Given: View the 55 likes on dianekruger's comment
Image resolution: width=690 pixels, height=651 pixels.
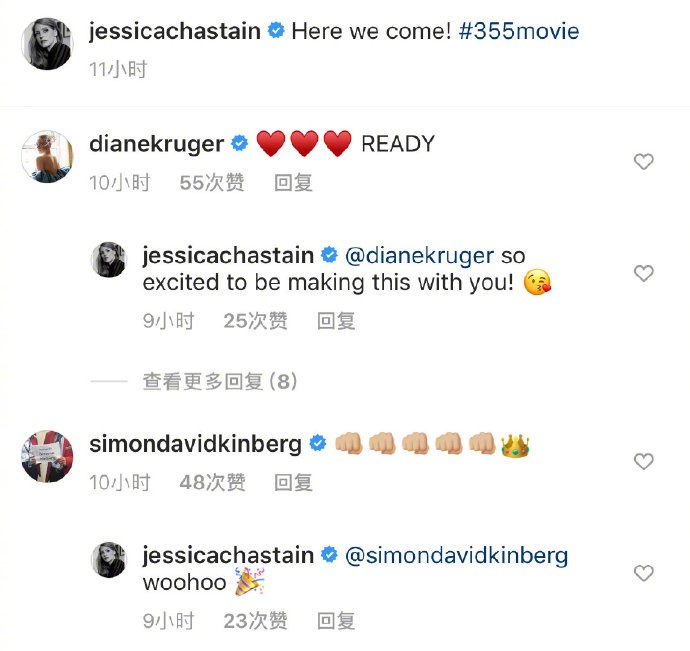Looking at the screenshot, I should click(x=212, y=182).
